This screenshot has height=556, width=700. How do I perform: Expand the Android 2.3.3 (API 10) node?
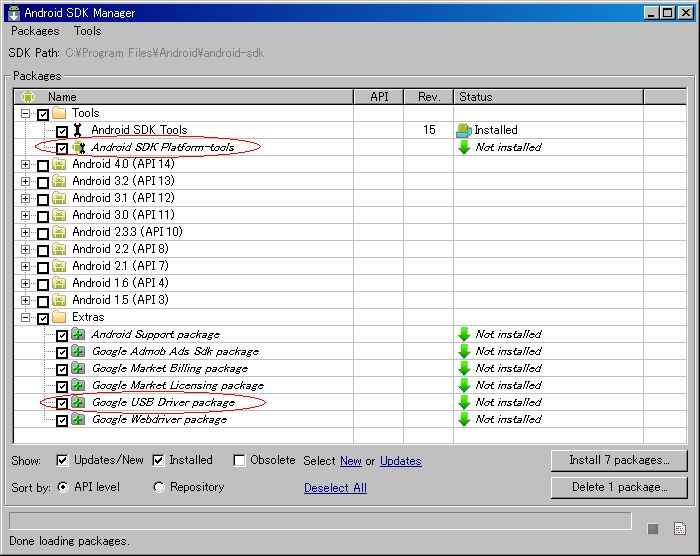point(25,232)
